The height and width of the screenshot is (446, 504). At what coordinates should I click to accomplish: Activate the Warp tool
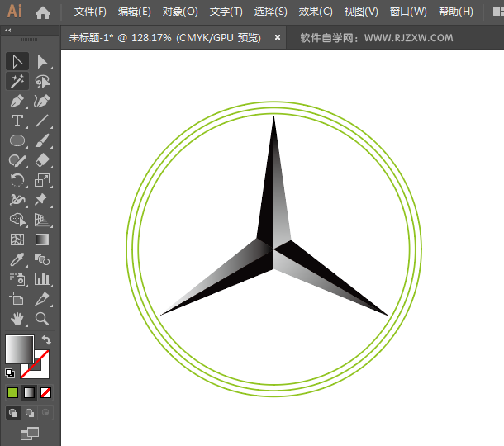(17, 200)
